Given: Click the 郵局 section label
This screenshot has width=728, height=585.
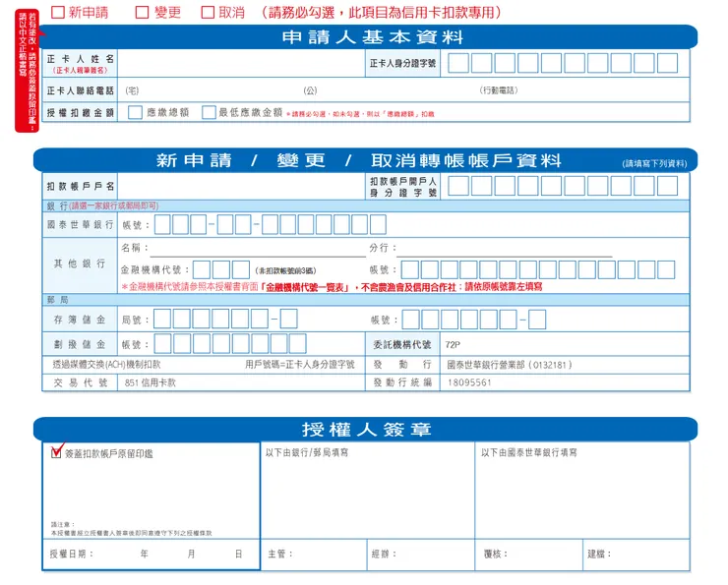Looking at the screenshot, I should click(58, 300).
